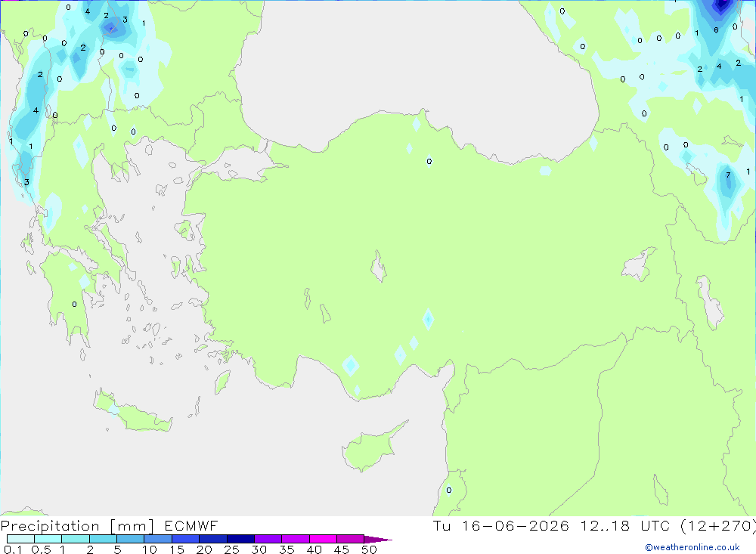Click the weatheronline.co.uk copyright link

click(x=692, y=547)
